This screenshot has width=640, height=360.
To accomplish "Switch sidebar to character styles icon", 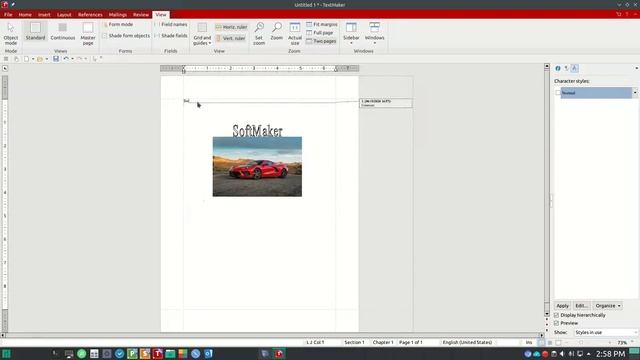I will [574, 69].
